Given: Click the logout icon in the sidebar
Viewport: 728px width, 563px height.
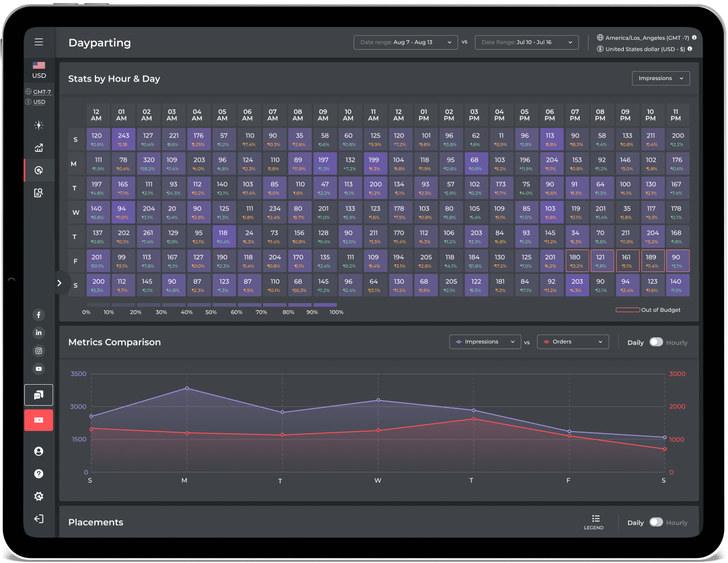Looking at the screenshot, I should coord(39,519).
